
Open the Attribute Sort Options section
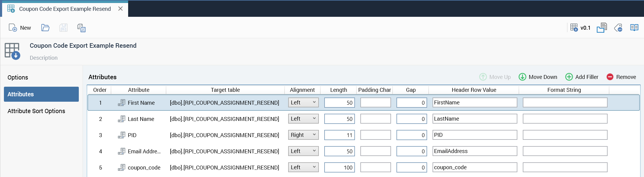pos(36,111)
